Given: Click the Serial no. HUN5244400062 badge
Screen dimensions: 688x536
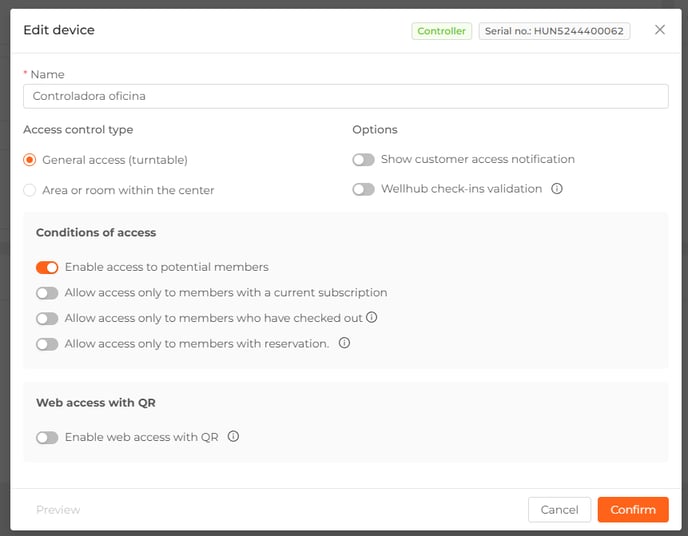Looking at the screenshot, I should pos(554,31).
